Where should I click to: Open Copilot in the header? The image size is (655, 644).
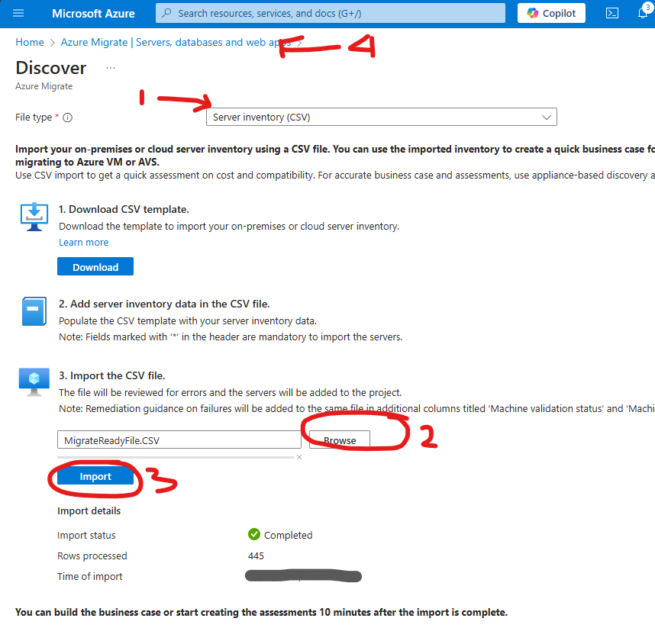(551, 14)
